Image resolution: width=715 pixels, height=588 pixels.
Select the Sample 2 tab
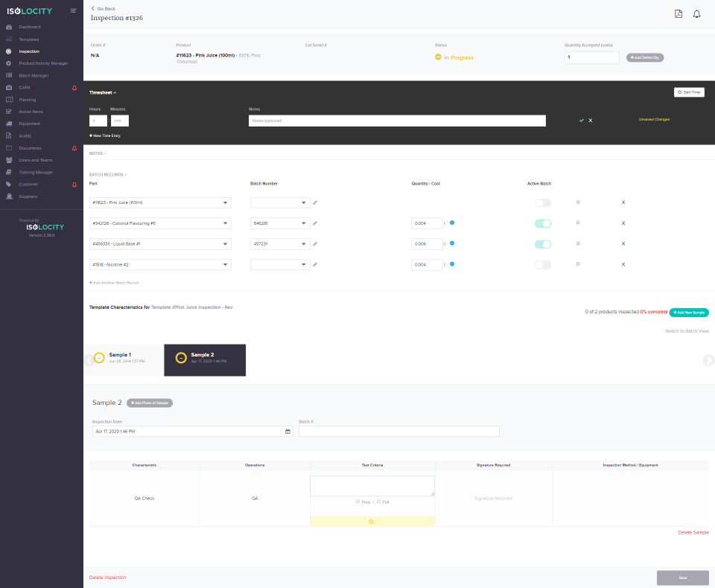205,360
